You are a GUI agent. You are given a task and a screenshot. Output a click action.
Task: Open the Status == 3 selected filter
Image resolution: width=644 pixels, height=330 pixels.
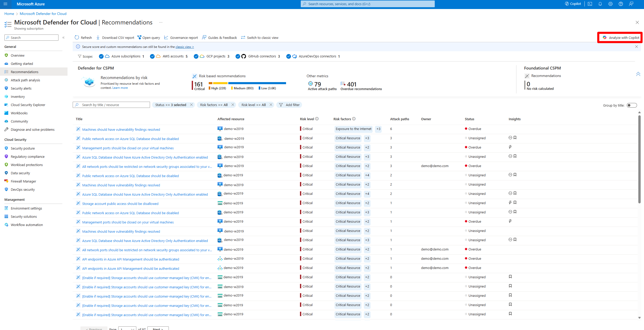(171, 105)
